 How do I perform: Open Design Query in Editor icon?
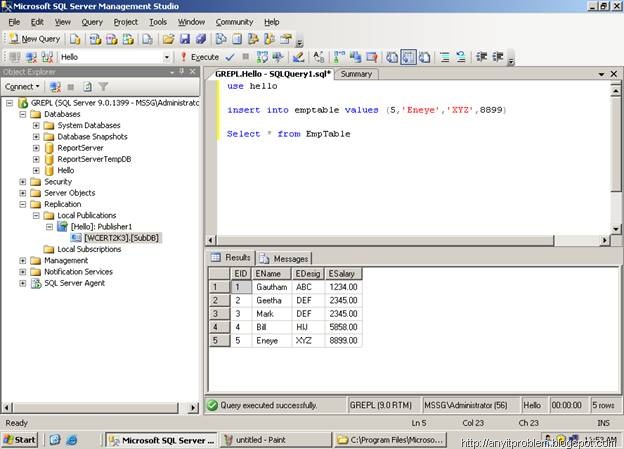pos(298,57)
